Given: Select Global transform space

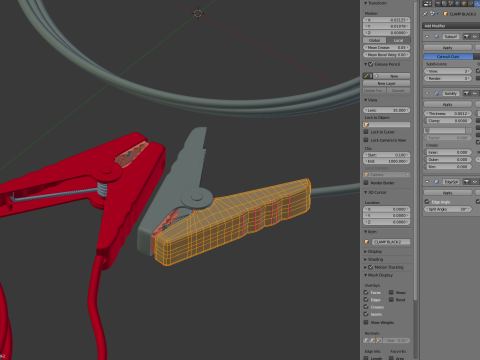Looking at the screenshot, I should tap(375, 40).
